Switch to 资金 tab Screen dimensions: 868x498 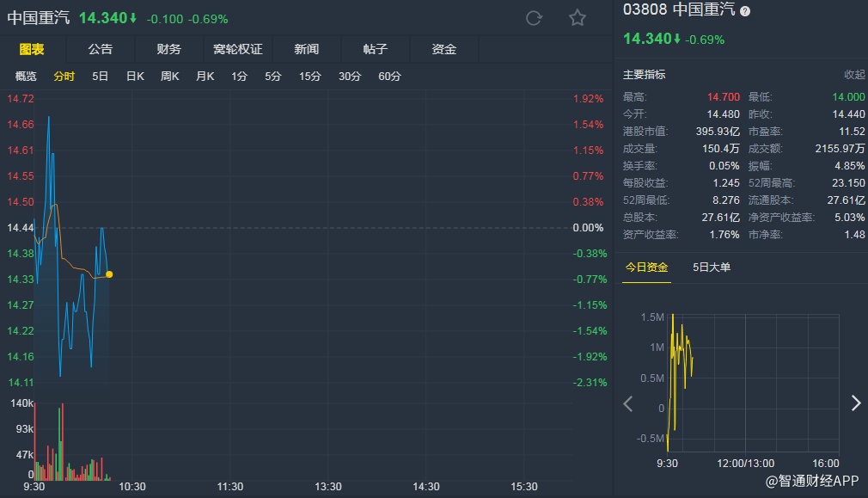[443, 49]
